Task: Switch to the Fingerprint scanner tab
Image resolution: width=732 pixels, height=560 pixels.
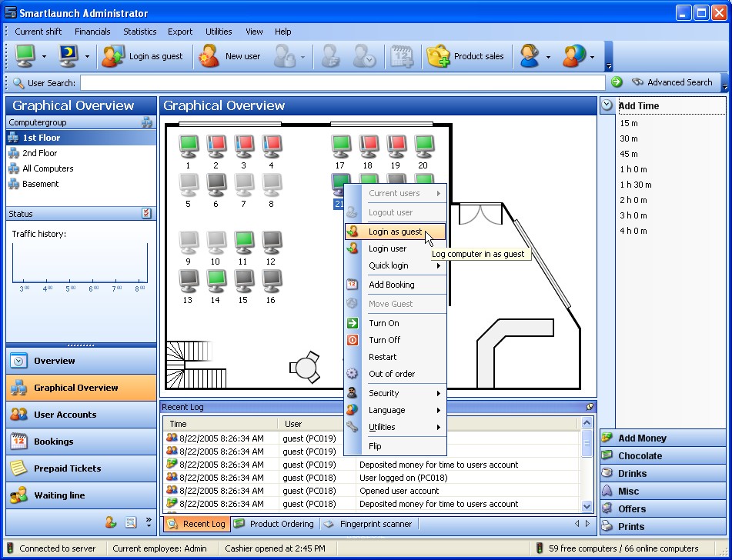Action: pos(369,524)
